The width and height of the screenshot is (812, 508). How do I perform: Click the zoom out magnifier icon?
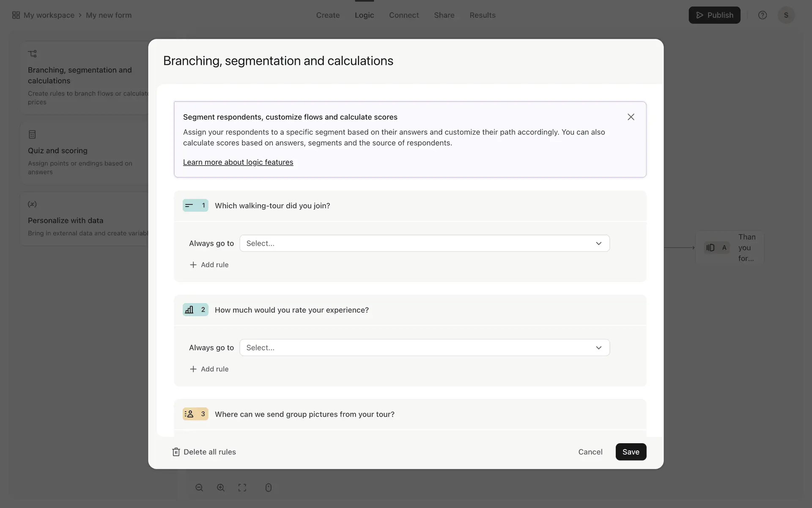click(x=199, y=488)
